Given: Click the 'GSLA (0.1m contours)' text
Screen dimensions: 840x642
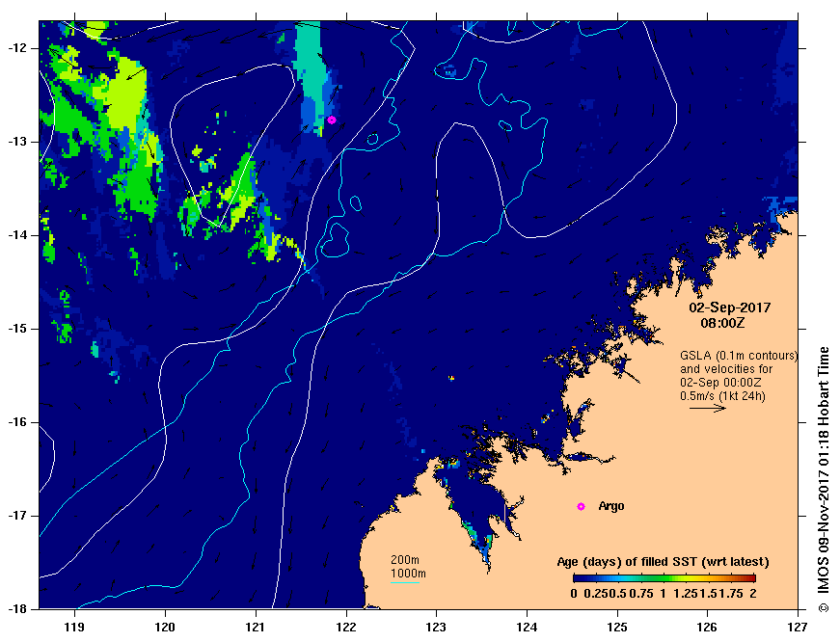Looking at the screenshot, I should coord(739,356).
